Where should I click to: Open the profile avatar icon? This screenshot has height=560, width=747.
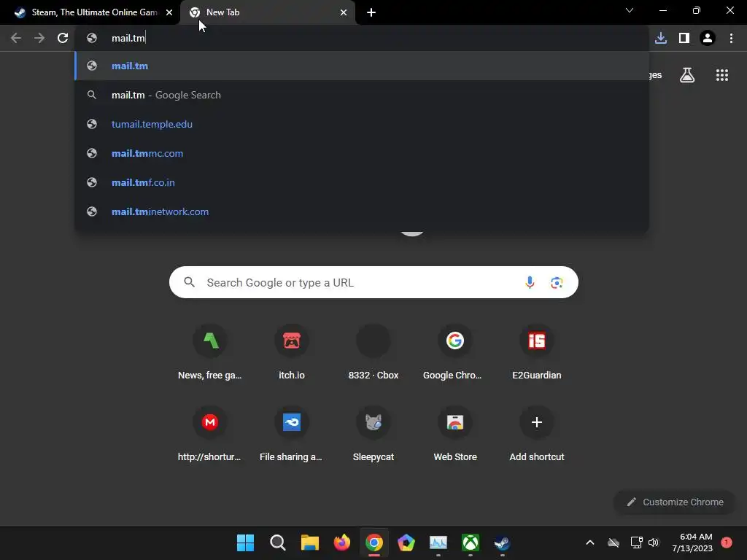[708, 38]
